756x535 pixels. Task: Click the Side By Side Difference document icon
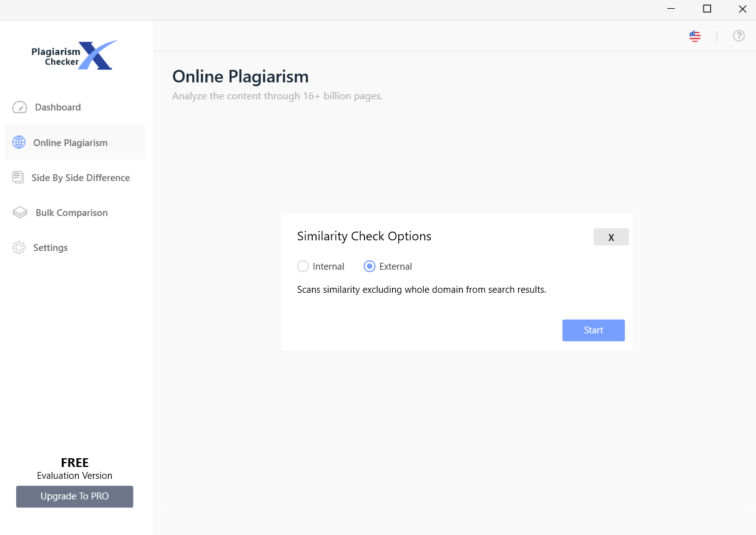[18, 177]
